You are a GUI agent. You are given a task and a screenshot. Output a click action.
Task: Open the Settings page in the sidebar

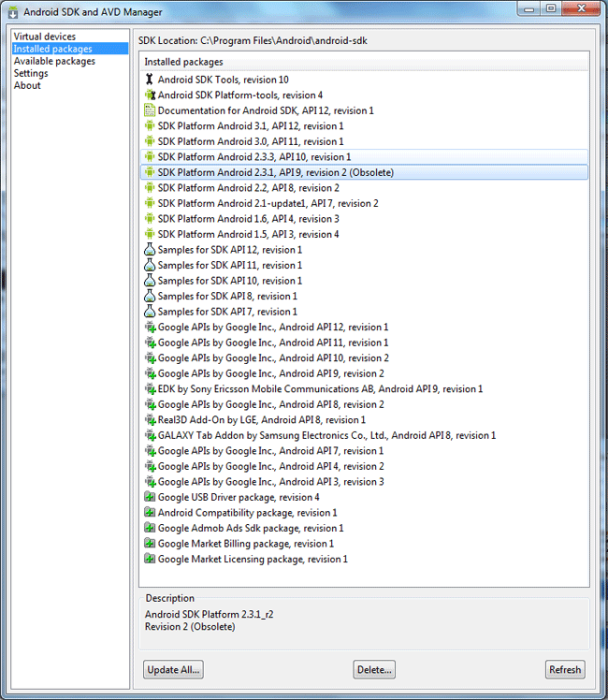click(31, 73)
